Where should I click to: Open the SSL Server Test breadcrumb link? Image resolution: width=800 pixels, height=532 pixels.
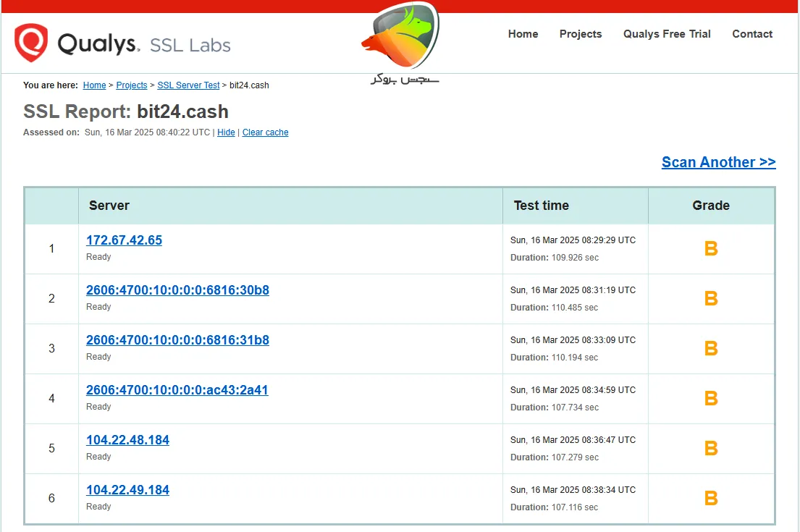pyautogui.click(x=188, y=85)
